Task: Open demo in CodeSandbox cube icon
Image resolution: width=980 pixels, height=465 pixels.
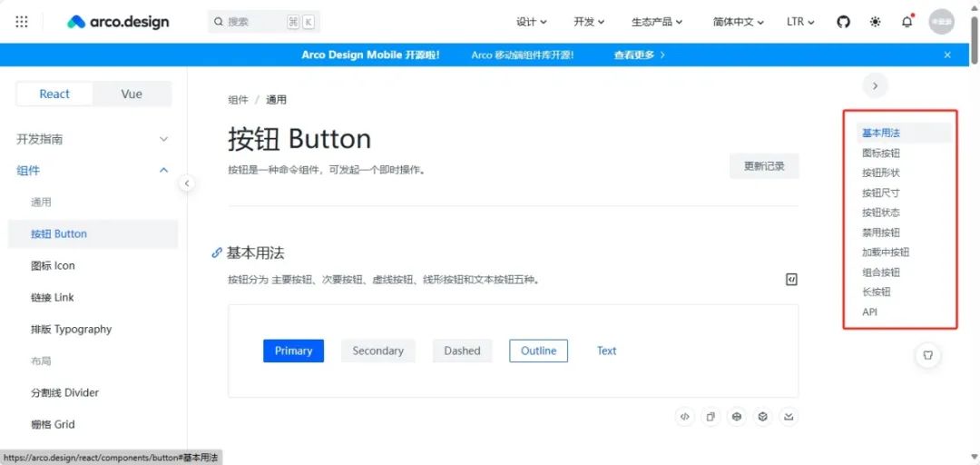Action: [762, 416]
